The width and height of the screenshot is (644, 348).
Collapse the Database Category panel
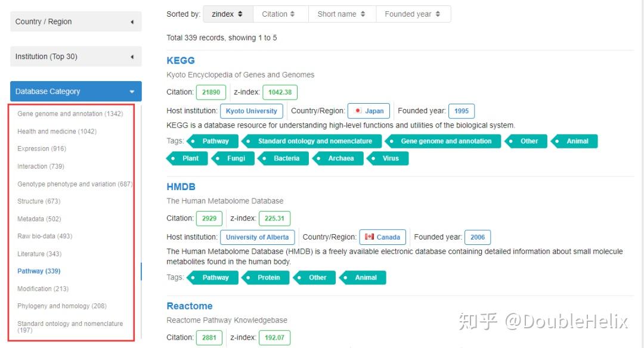tap(76, 92)
